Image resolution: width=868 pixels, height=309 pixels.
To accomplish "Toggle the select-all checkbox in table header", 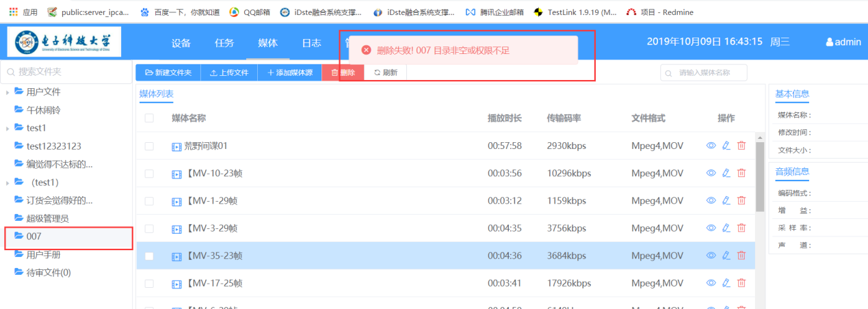I will point(149,118).
